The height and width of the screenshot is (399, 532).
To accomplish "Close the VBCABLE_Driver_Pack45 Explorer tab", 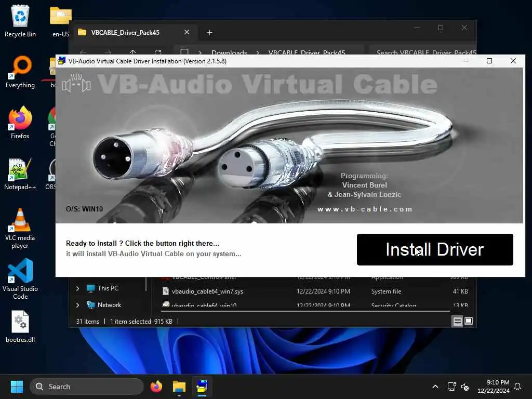I will (x=187, y=32).
